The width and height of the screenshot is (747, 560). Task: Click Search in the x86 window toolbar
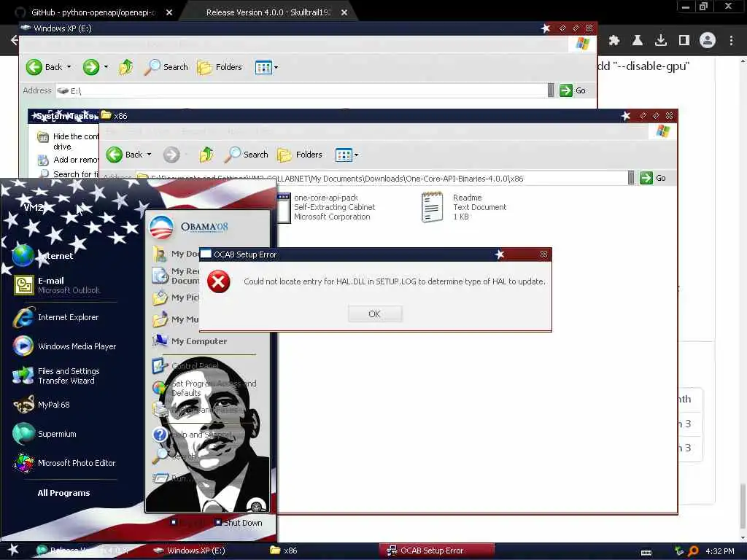247,155
